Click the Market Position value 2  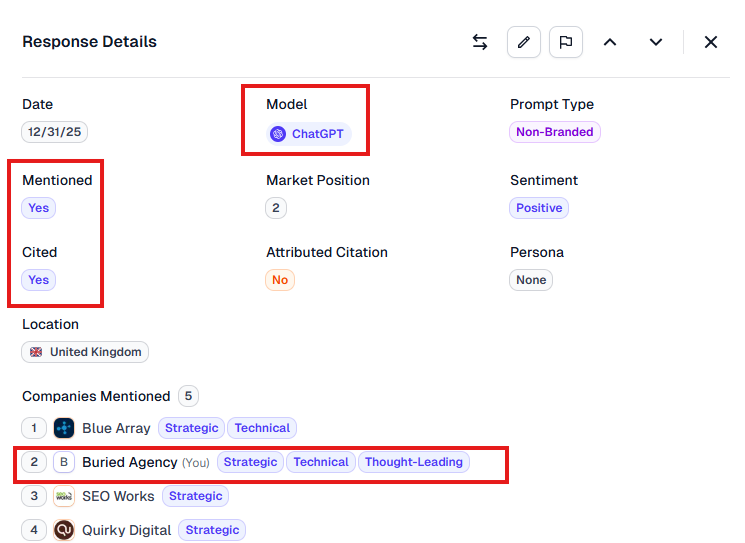tap(276, 208)
